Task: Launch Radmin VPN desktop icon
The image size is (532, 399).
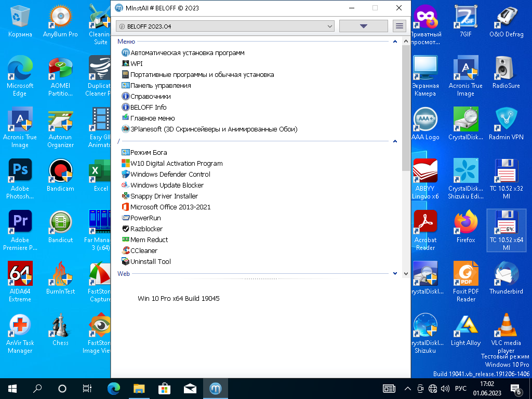Action: click(506, 124)
